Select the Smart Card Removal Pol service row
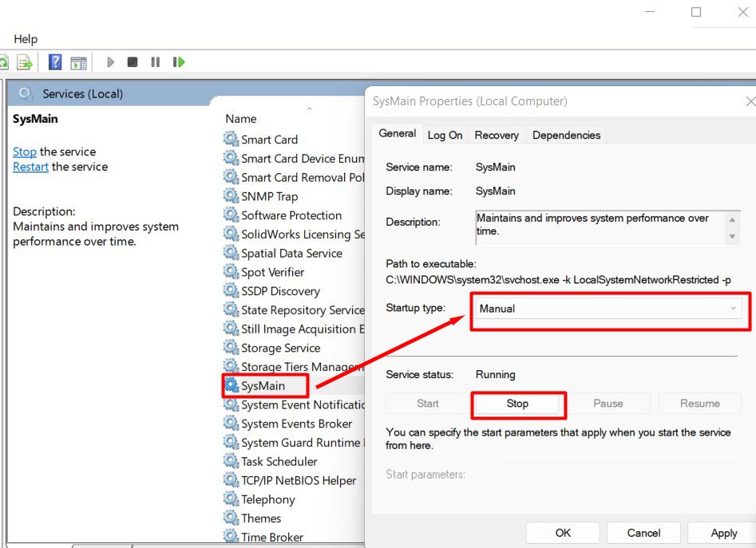 coord(294,177)
